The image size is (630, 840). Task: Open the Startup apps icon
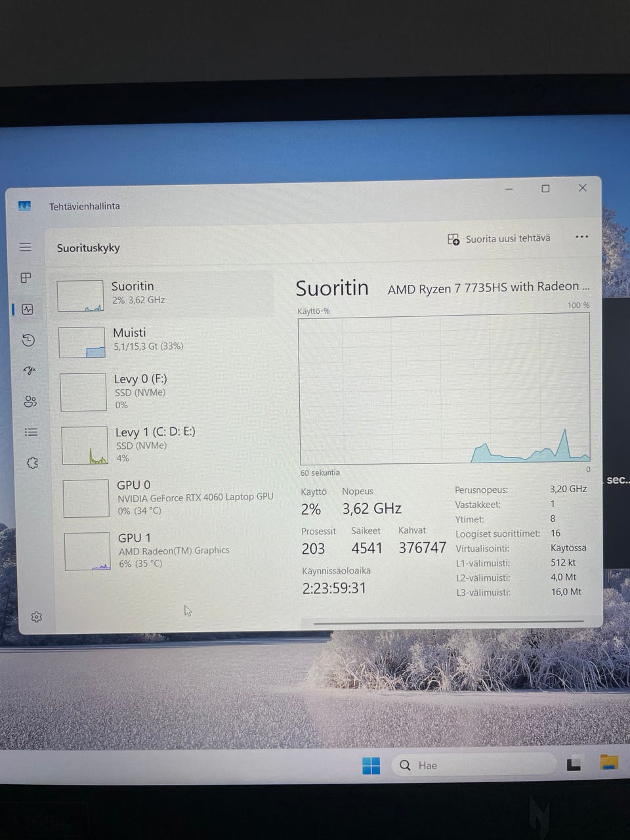(x=29, y=371)
